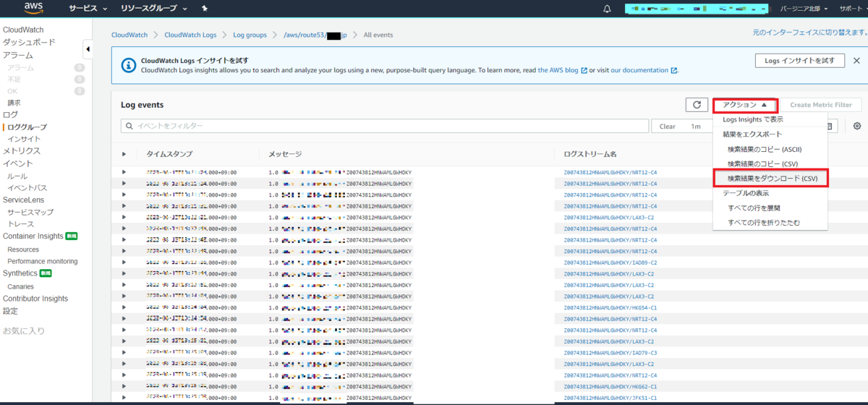Expand the row with stream JFK51-C1
This screenshot has height=405, width=868.
[x=124, y=398]
